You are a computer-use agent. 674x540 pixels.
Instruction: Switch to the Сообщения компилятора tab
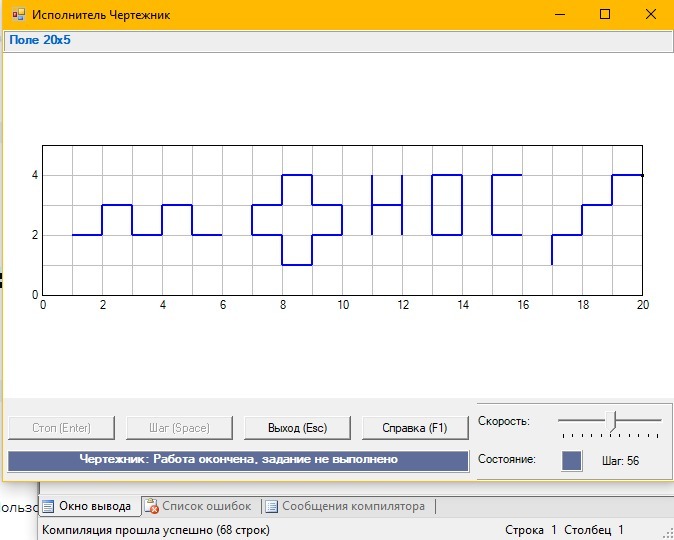tap(348, 506)
